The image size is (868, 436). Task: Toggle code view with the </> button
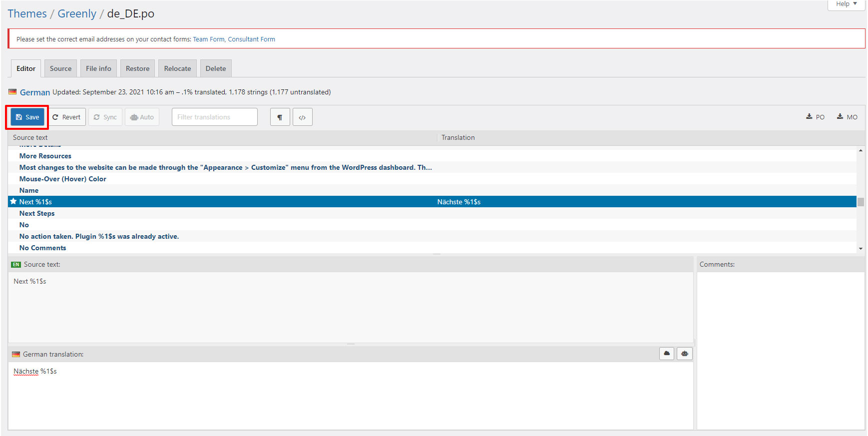302,117
